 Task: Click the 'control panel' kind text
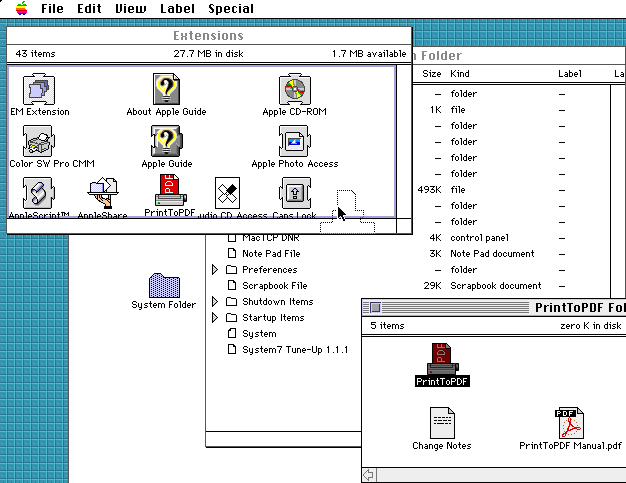479,238
